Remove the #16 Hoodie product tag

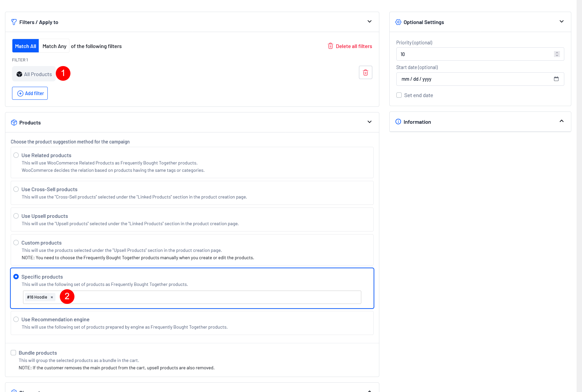pyautogui.click(x=52, y=297)
